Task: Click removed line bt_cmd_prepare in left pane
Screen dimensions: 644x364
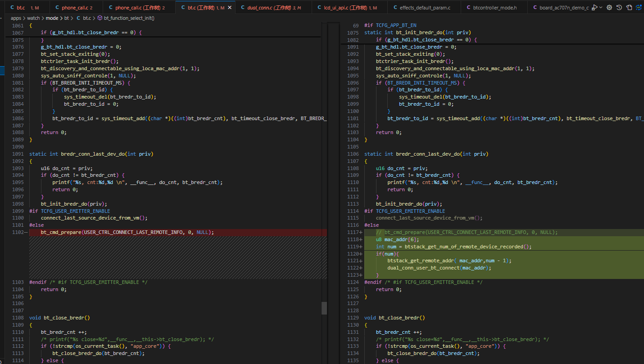Action: pyautogui.click(x=127, y=232)
